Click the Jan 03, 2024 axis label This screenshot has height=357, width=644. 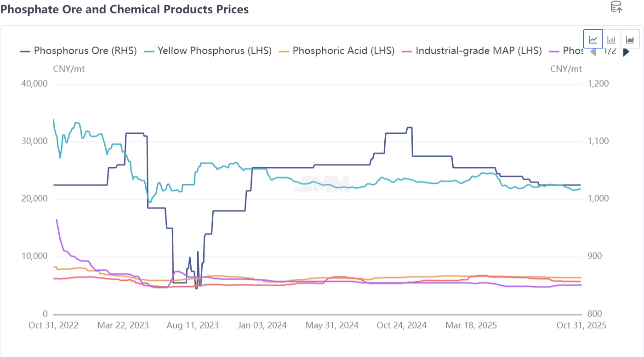262,325
